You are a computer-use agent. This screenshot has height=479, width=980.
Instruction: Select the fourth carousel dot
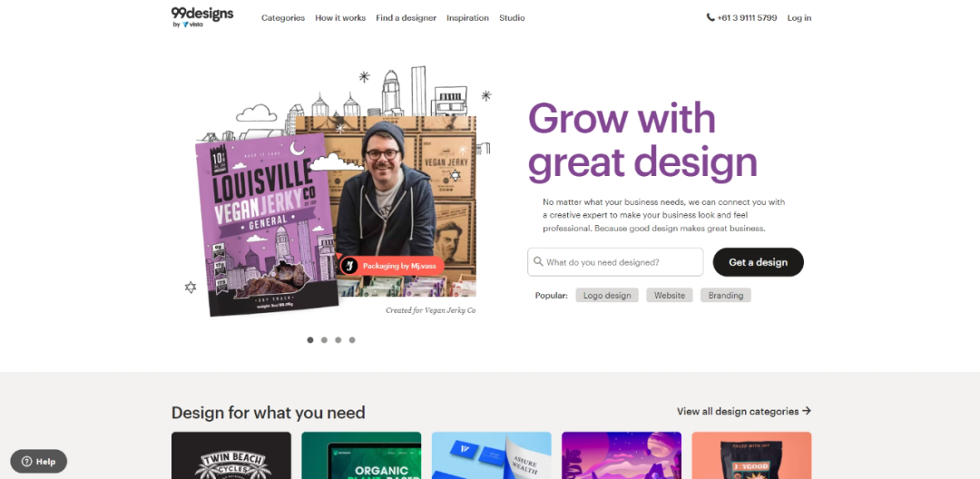click(x=352, y=339)
